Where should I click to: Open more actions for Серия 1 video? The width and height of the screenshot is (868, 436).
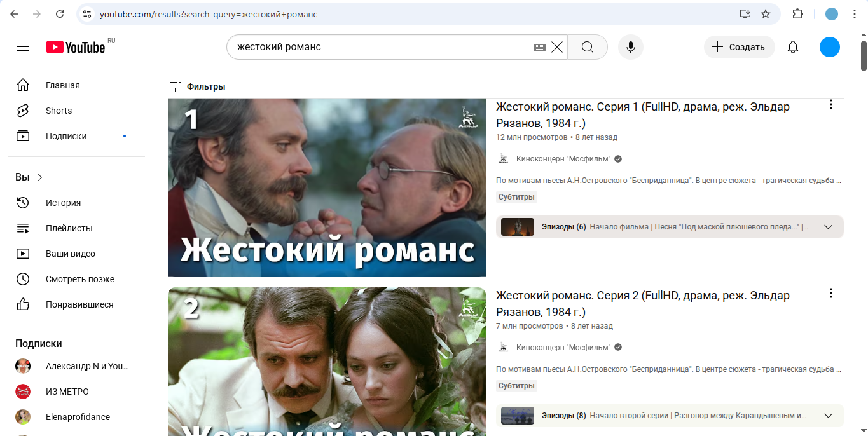(830, 105)
